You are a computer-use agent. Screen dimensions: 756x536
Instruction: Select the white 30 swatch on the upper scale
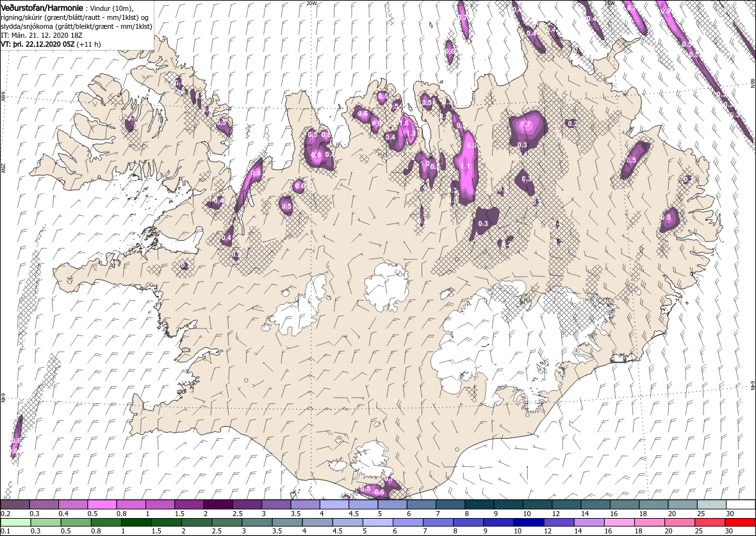click(740, 505)
